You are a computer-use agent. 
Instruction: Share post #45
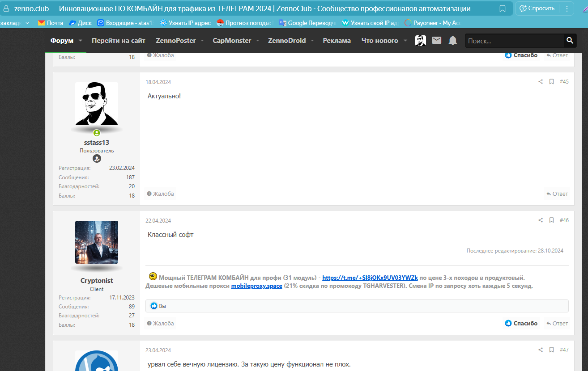(541, 82)
